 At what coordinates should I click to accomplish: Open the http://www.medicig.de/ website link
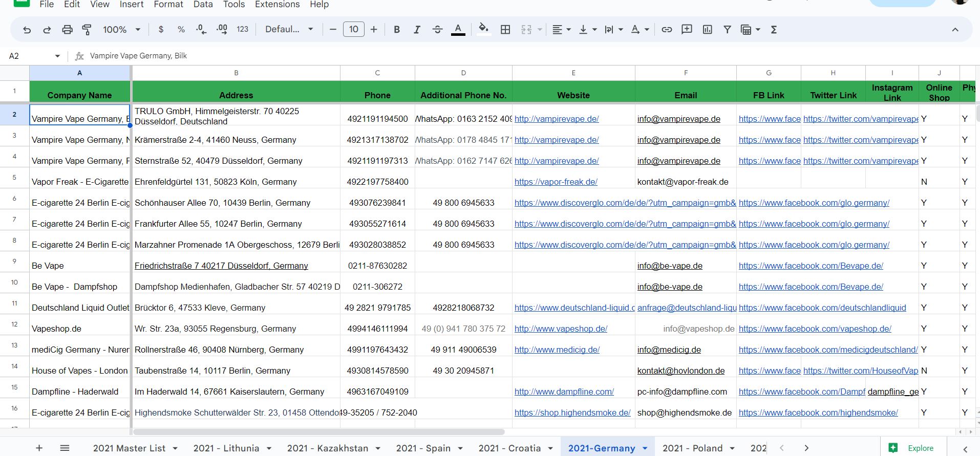pyautogui.click(x=557, y=350)
